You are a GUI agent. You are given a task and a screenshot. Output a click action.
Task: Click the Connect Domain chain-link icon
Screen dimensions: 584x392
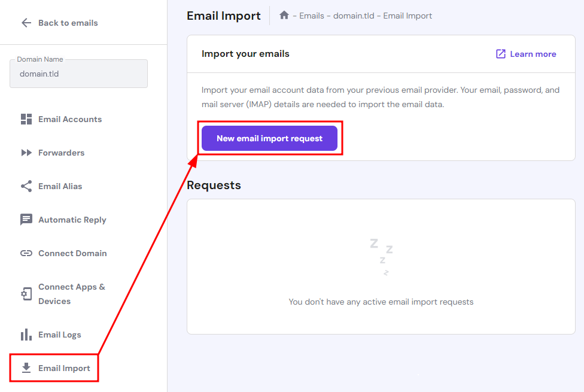click(x=26, y=253)
